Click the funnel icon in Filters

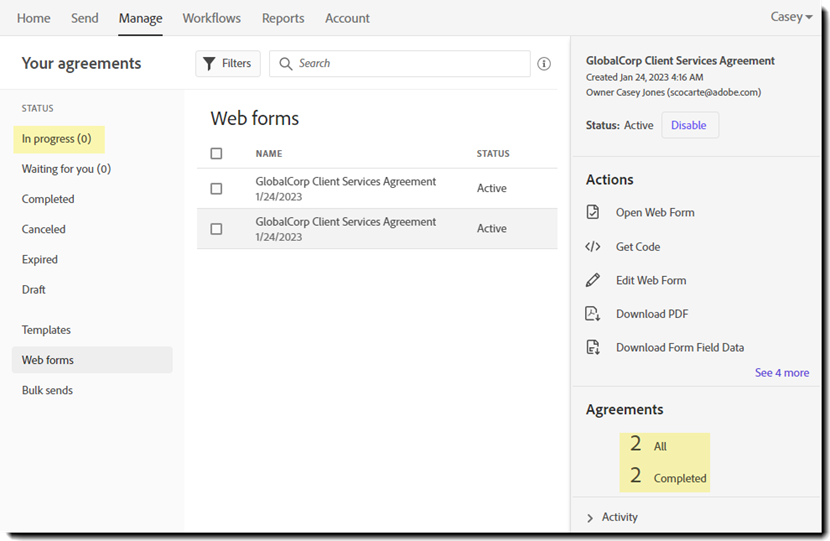pos(209,64)
